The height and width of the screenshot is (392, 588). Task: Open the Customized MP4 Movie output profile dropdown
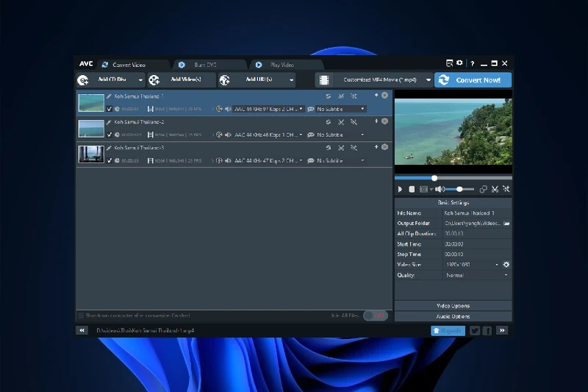pyautogui.click(x=374, y=80)
